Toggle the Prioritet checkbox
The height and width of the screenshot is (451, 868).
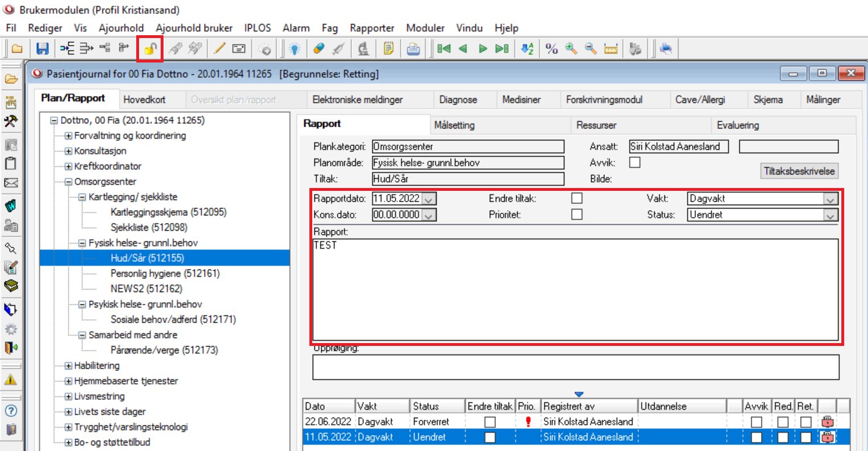click(x=577, y=214)
